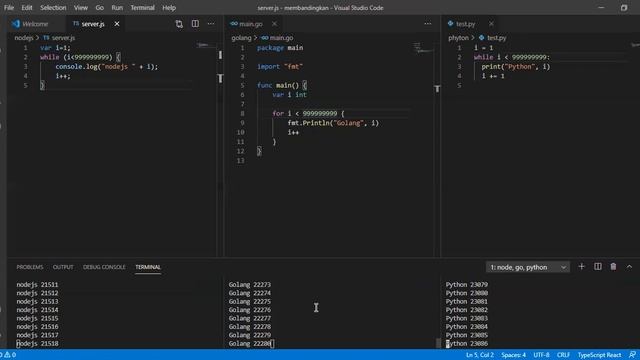Switch to the DEBUG CONSOLE panel tab
Image resolution: width=640 pixels, height=360 pixels.
(104, 267)
